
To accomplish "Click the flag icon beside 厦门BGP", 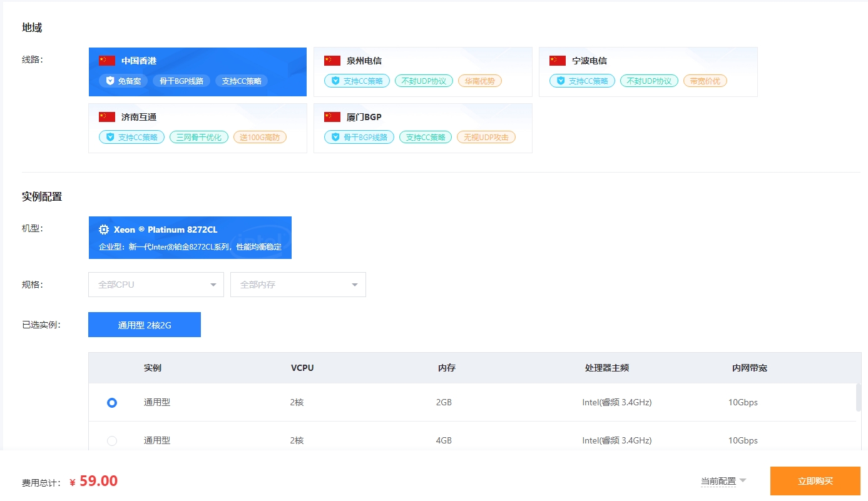I will point(332,117).
